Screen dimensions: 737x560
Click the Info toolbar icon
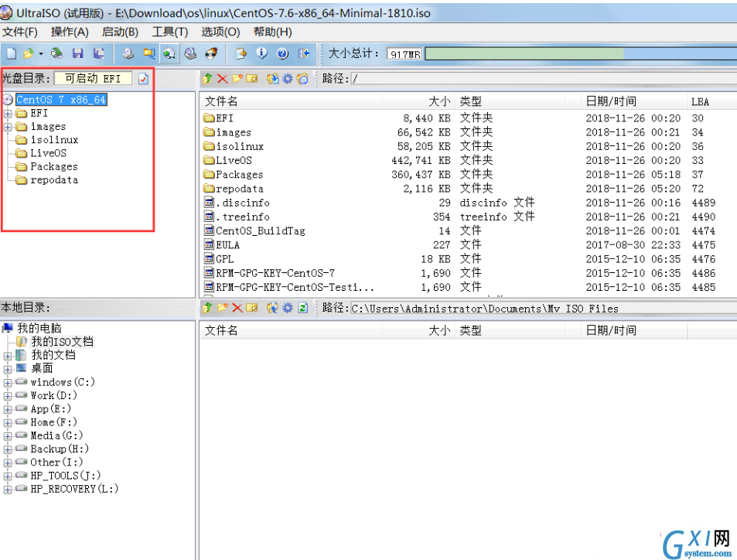(262, 53)
